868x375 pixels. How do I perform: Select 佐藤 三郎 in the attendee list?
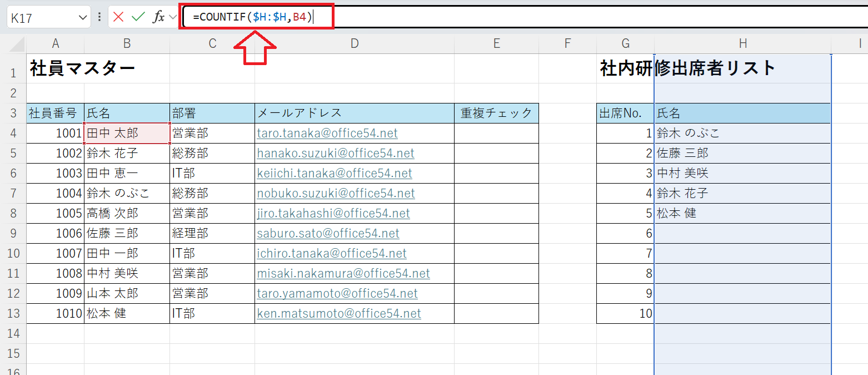[x=743, y=153]
